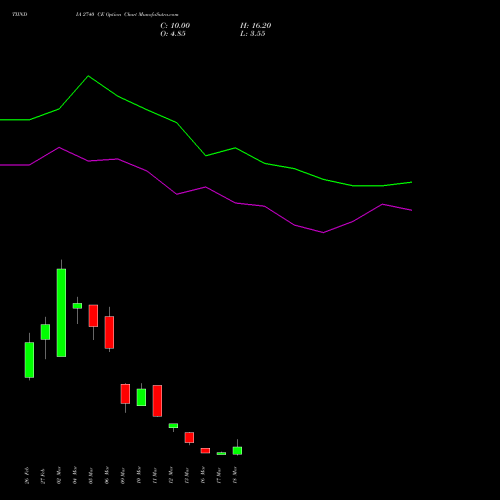Click the 09 Mar date label
This screenshot has width=500, height=500.
(123, 476)
